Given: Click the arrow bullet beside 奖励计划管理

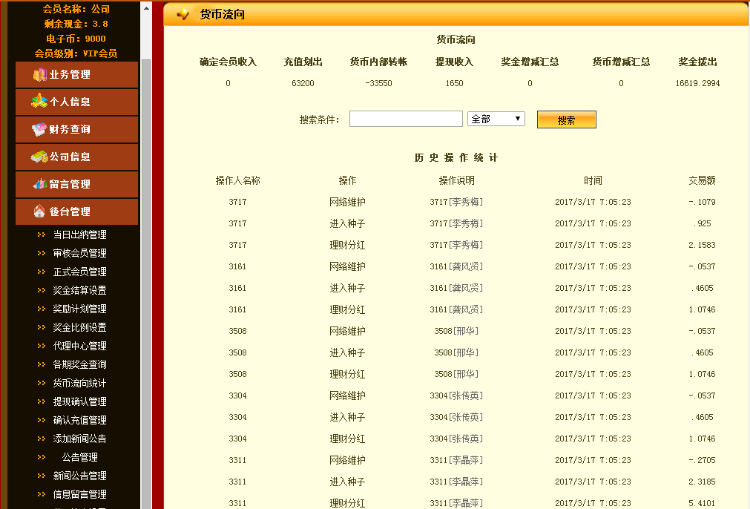Looking at the screenshot, I should point(42,309).
